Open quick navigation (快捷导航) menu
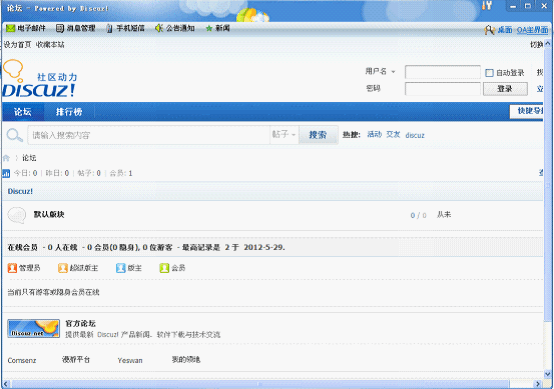Screen dimensions: 554x389 click(x=527, y=111)
